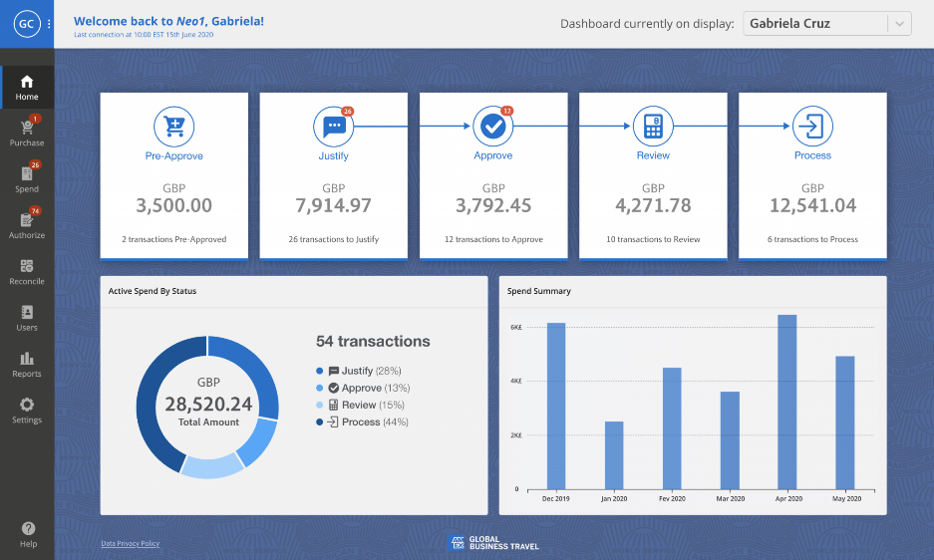This screenshot has width=934, height=560.
Task: Open the Users section
Action: tap(27, 318)
